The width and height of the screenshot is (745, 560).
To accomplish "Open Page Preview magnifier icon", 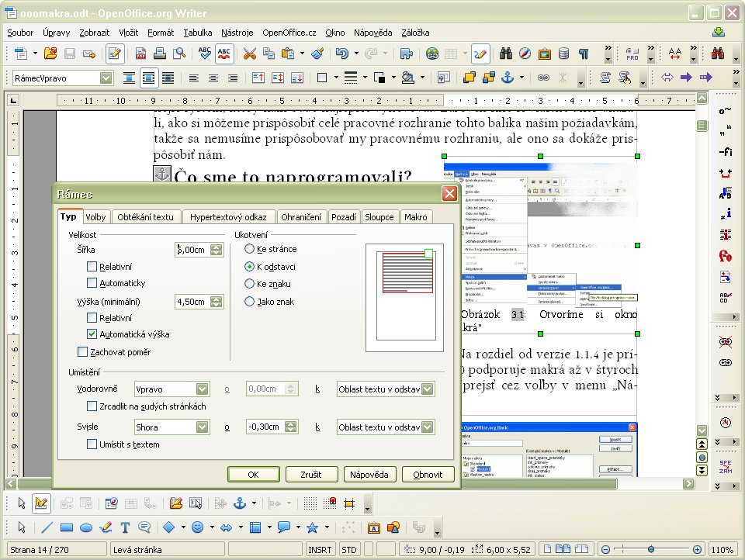I will pyautogui.click(x=179, y=54).
